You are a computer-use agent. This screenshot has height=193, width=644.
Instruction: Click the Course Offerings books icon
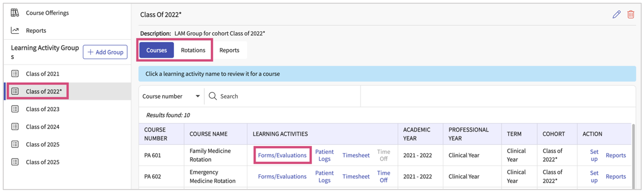pyautogui.click(x=15, y=13)
